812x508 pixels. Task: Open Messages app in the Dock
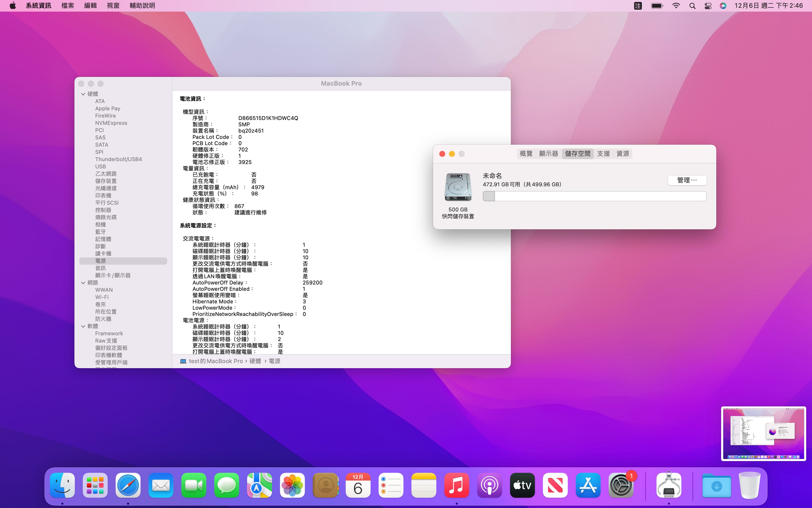tap(227, 485)
